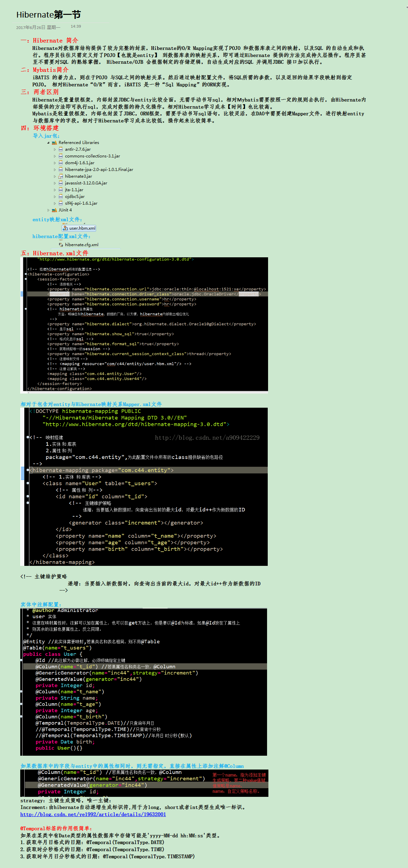This screenshot has width=408, height=868.
Task: Click heading 二: Mybatis简介
Action: click(45, 70)
